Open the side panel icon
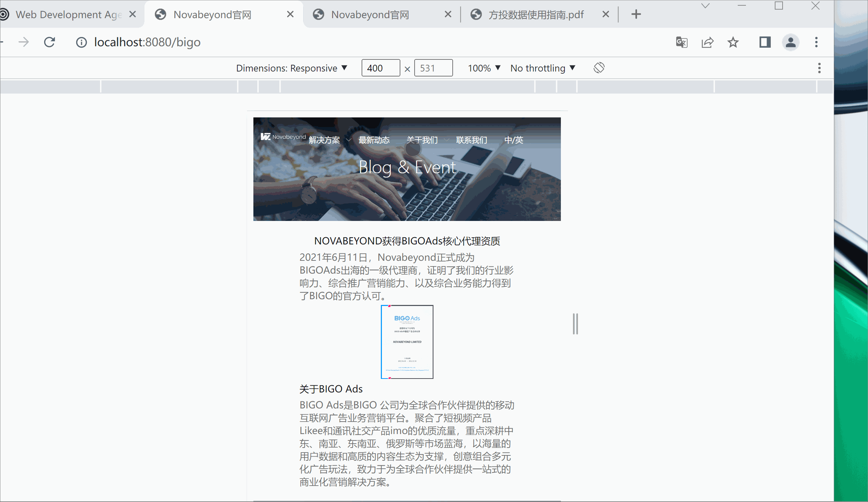 764,42
